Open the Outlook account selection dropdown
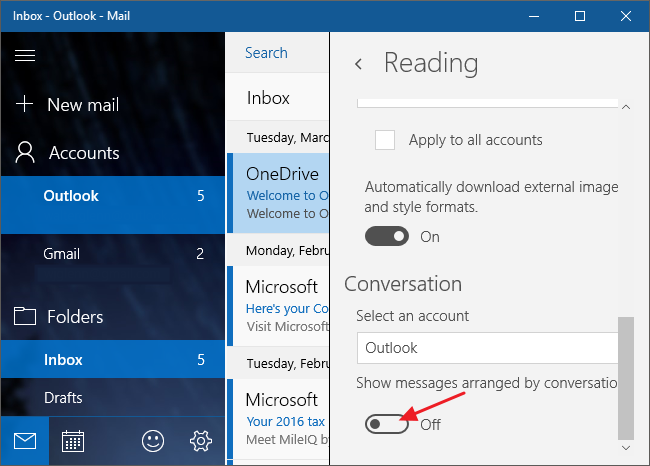Viewport: 650px width, 466px height. point(488,348)
